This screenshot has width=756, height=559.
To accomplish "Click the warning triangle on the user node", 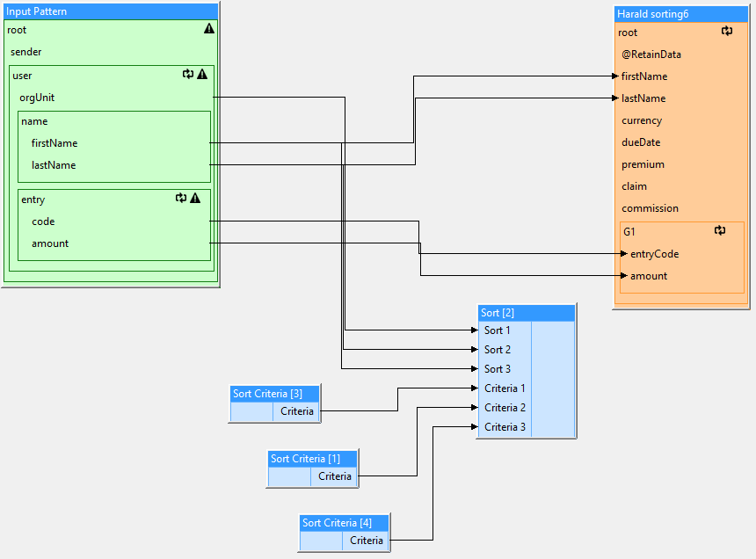I will point(202,75).
